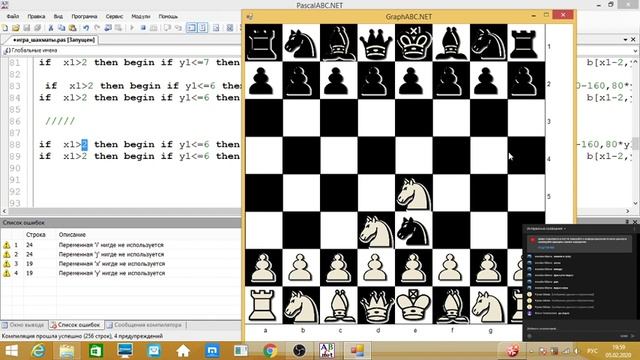Click the comment on line 86
The width and height of the screenshot is (640, 360).
60,121
